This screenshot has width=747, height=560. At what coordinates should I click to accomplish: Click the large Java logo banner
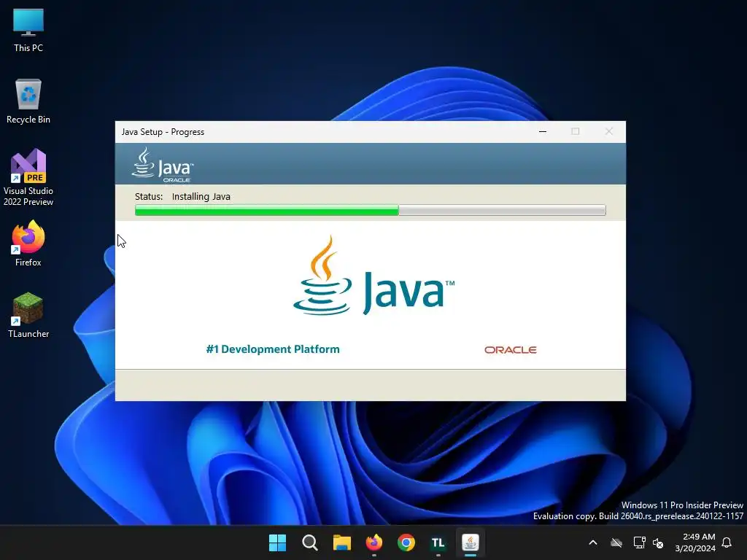tap(374, 275)
